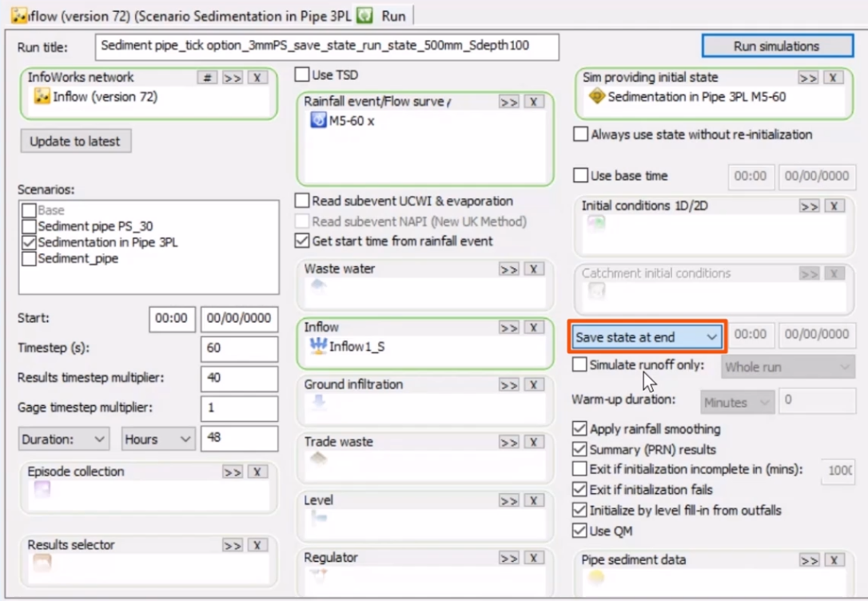868x601 pixels.
Task: Click the Update to latest button
Action: pos(75,141)
